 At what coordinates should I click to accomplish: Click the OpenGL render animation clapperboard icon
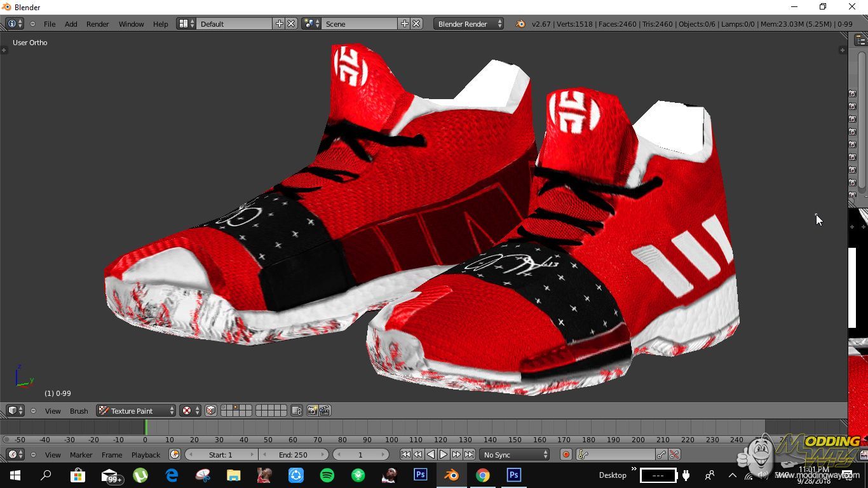pos(325,410)
